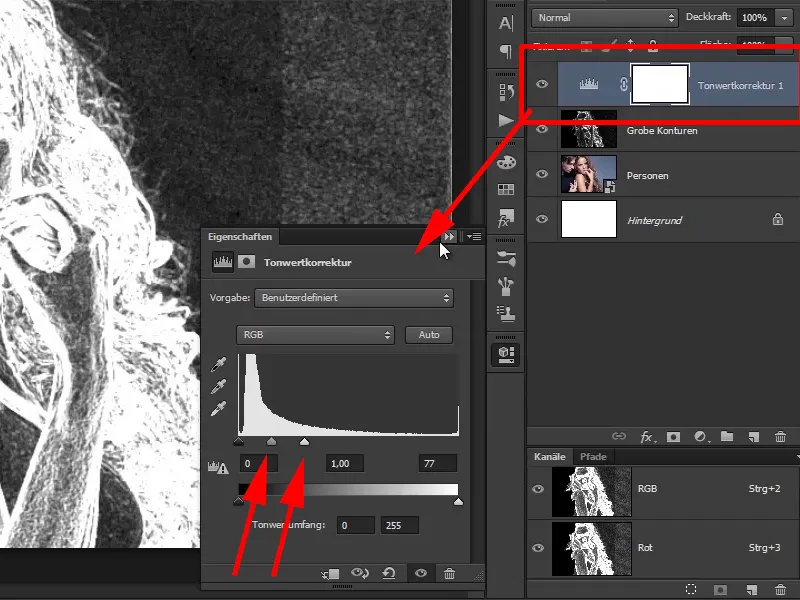This screenshot has width=800, height=600.
Task: Click the white output level slider
Action: [x=458, y=502]
